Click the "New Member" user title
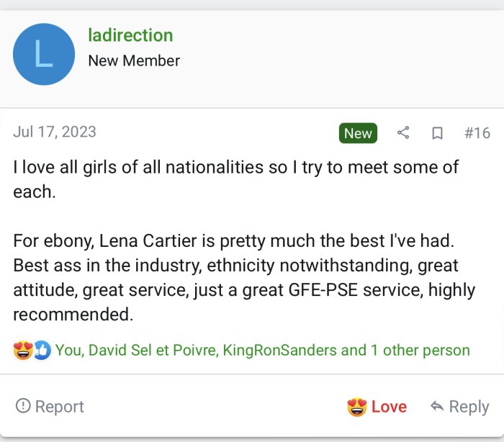Viewport: 504px width, 442px height. point(134,60)
